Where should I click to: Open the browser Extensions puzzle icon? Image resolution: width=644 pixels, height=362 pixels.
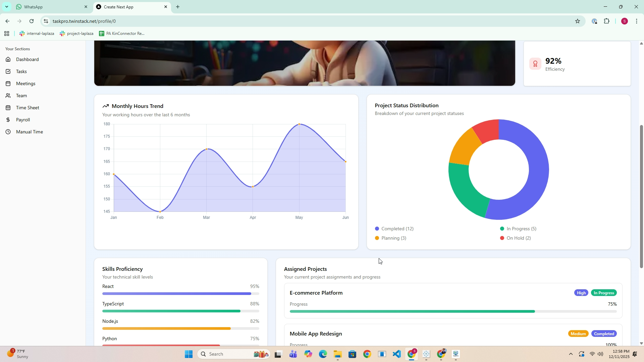(606, 21)
